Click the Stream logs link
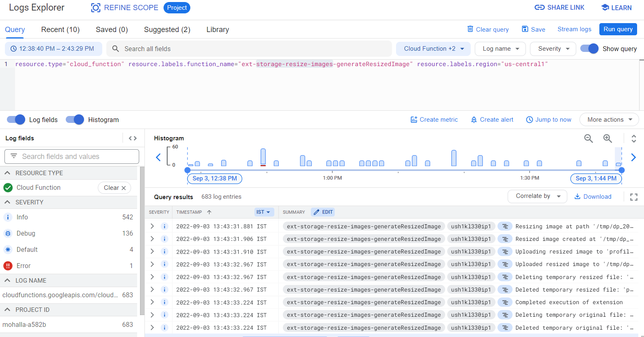This screenshot has width=644, height=337. point(574,29)
